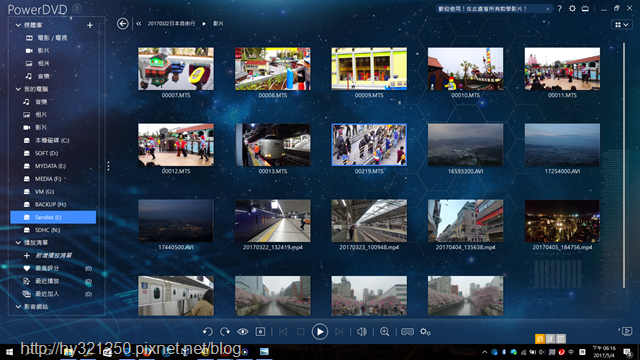640x360 pixels.
Task: Select 17254000.AVI video thumbnail
Action: pyautogui.click(x=562, y=145)
